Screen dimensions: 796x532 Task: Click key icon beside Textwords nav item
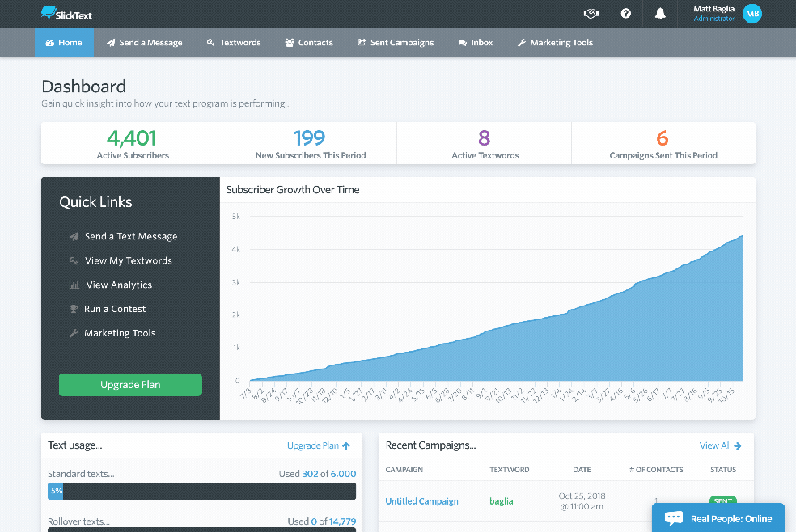(211, 43)
